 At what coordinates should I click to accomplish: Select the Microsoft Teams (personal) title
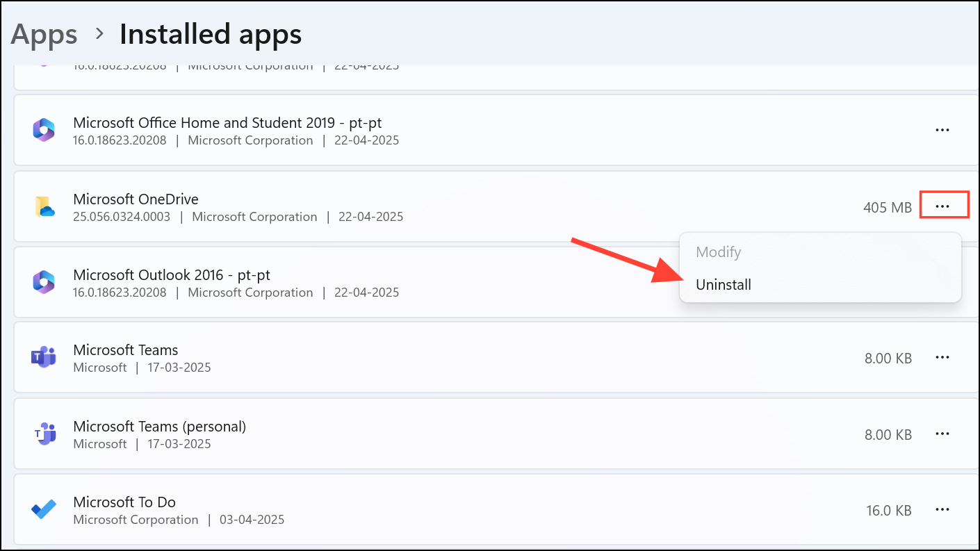(x=160, y=427)
